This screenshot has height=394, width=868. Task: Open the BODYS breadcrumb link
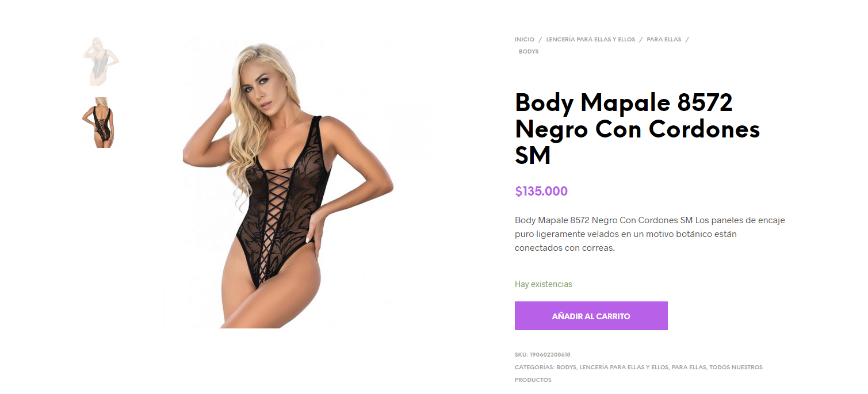click(529, 52)
